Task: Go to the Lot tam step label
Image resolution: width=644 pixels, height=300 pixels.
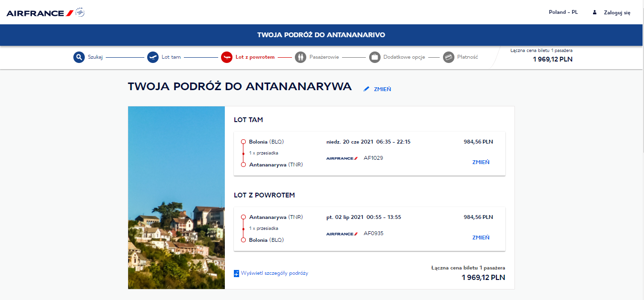Action: 171,57
